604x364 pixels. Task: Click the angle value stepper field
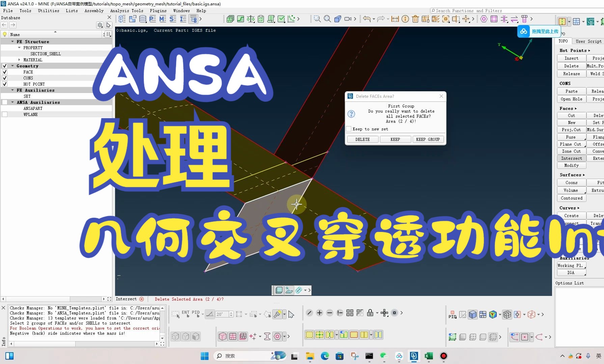224,314
